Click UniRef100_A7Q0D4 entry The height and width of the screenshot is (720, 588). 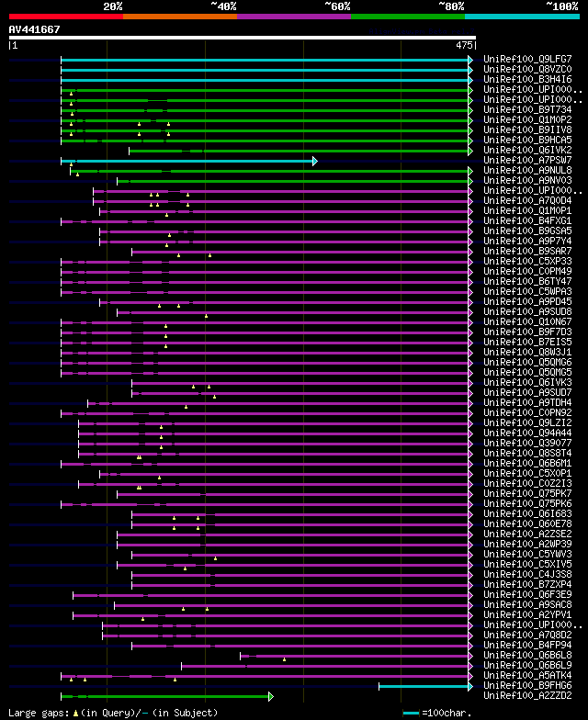pyautogui.click(x=527, y=200)
